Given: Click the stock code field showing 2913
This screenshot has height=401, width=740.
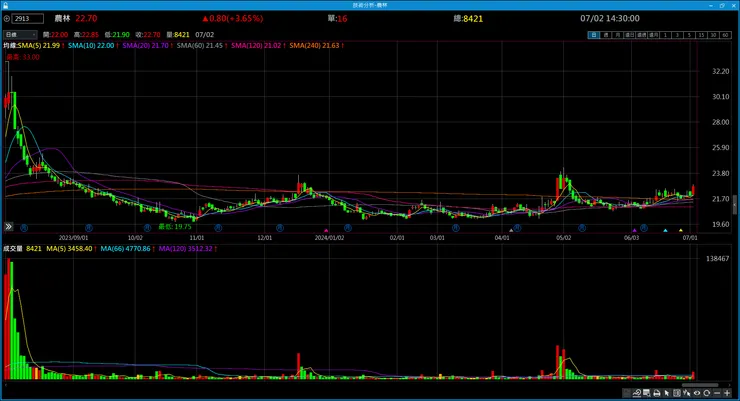Looking at the screenshot, I should [28, 18].
